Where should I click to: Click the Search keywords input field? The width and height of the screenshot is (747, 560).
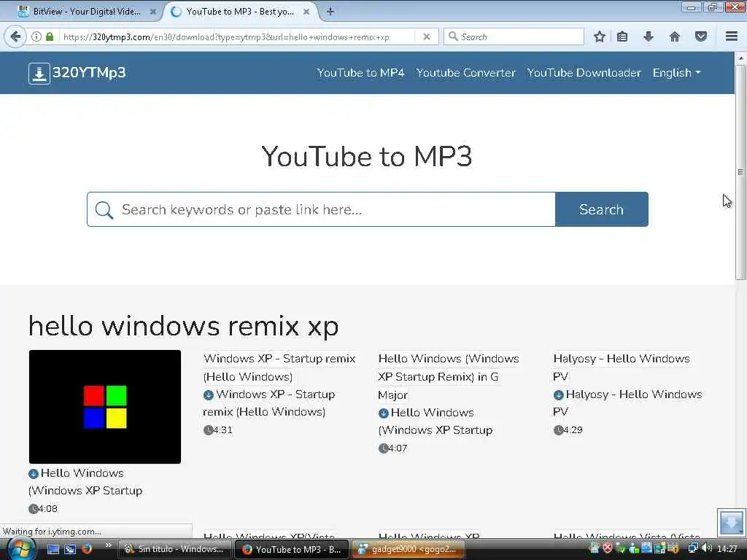tap(321, 209)
